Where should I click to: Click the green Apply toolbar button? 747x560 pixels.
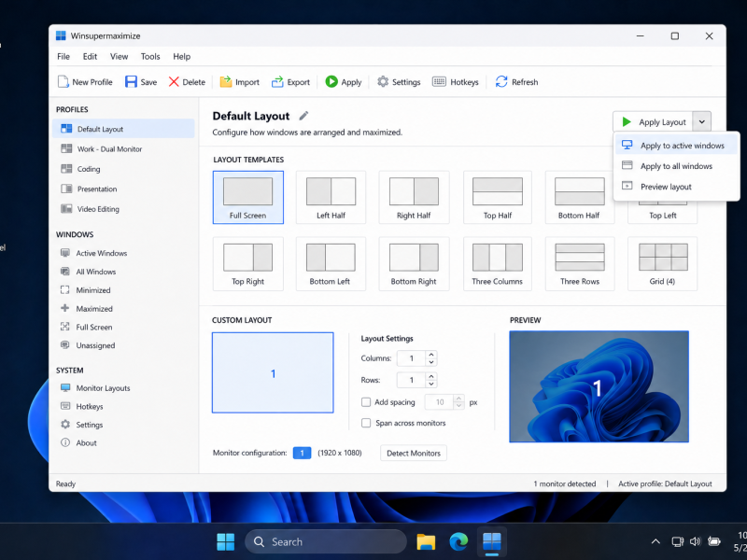tap(344, 82)
